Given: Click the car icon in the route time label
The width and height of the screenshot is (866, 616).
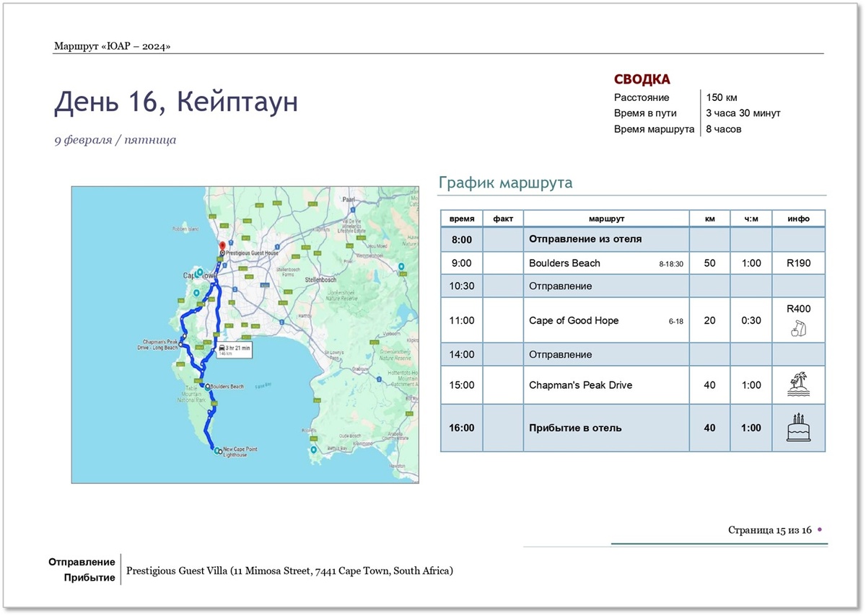Looking at the screenshot, I should [x=222, y=348].
